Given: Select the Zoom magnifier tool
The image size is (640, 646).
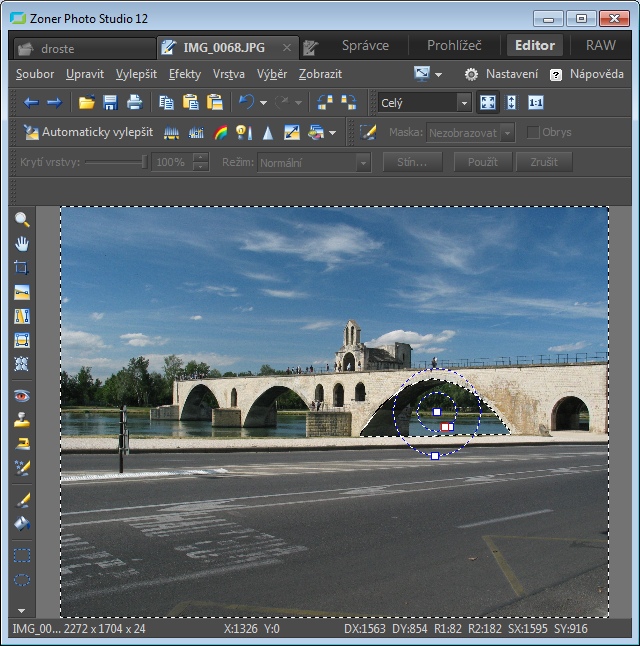Looking at the screenshot, I should [x=22, y=220].
